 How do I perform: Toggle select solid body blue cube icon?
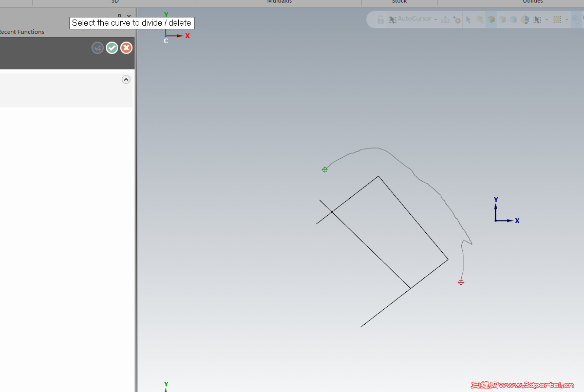point(514,20)
